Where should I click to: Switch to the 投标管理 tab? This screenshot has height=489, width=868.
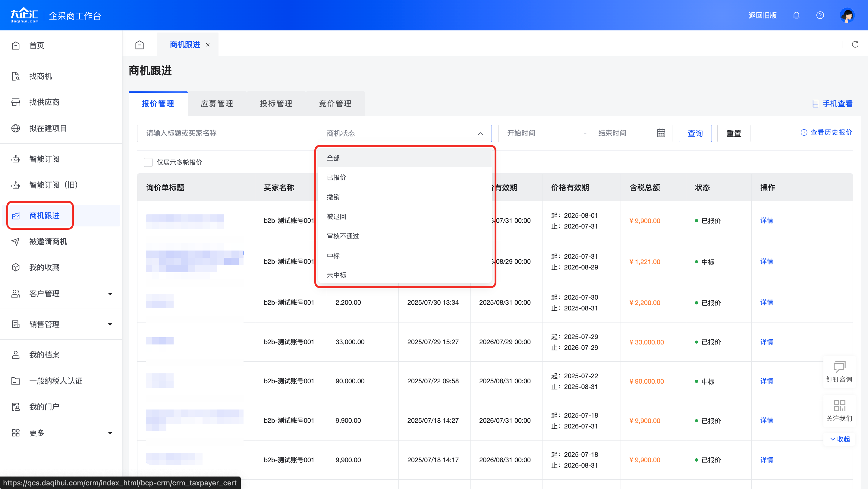pyautogui.click(x=276, y=104)
